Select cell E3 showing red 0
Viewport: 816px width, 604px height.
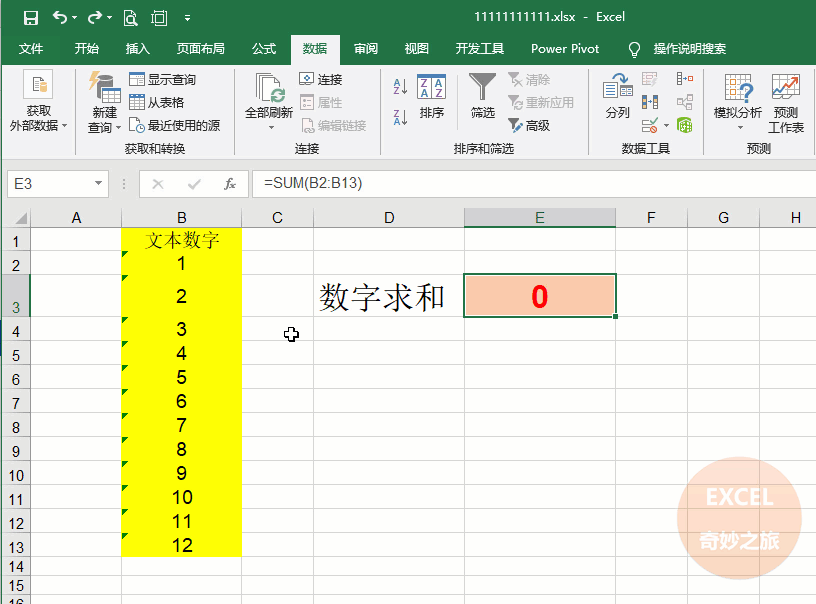tap(540, 295)
